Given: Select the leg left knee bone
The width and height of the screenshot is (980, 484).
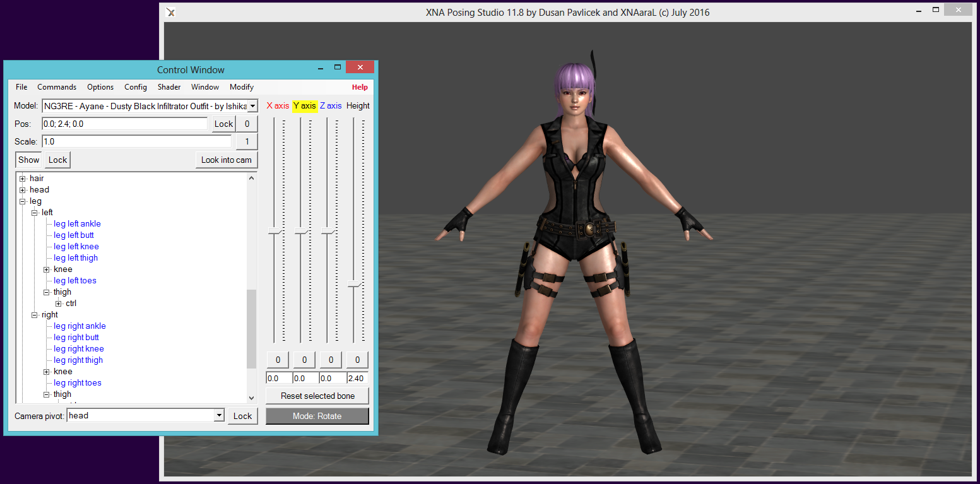Looking at the screenshot, I should click(x=76, y=247).
